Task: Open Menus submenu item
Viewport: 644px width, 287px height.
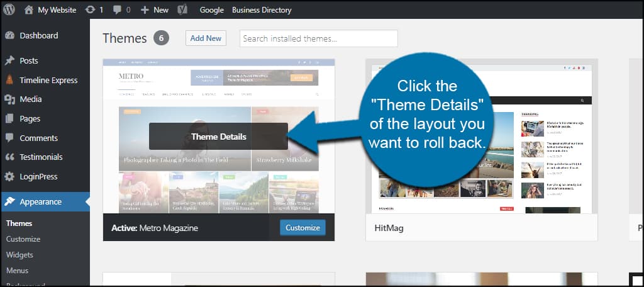Action: pyautogui.click(x=17, y=271)
